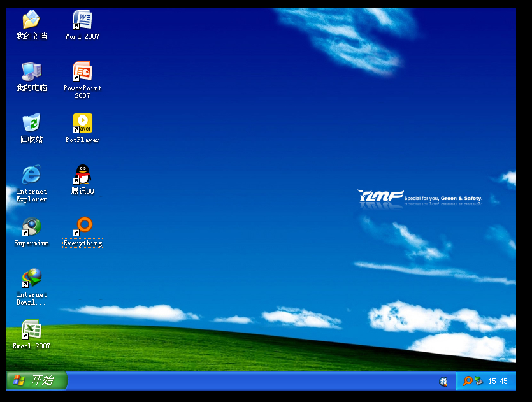Select the Excel 2007 desktop shortcut

(31, 329)
